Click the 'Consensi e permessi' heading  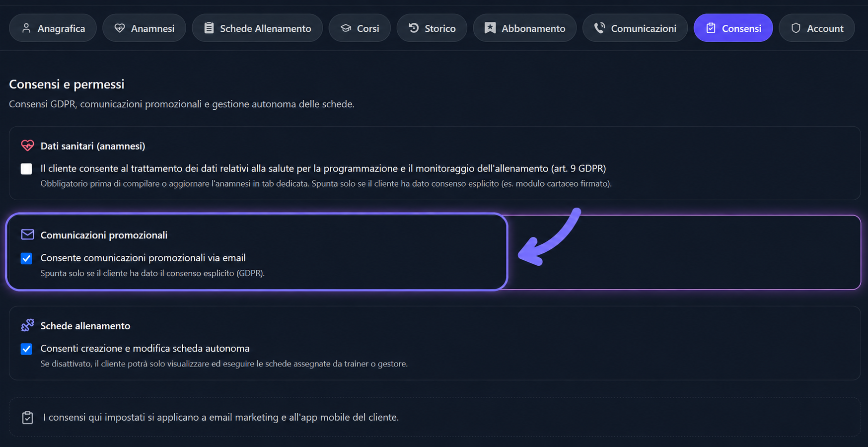(67, 84)
